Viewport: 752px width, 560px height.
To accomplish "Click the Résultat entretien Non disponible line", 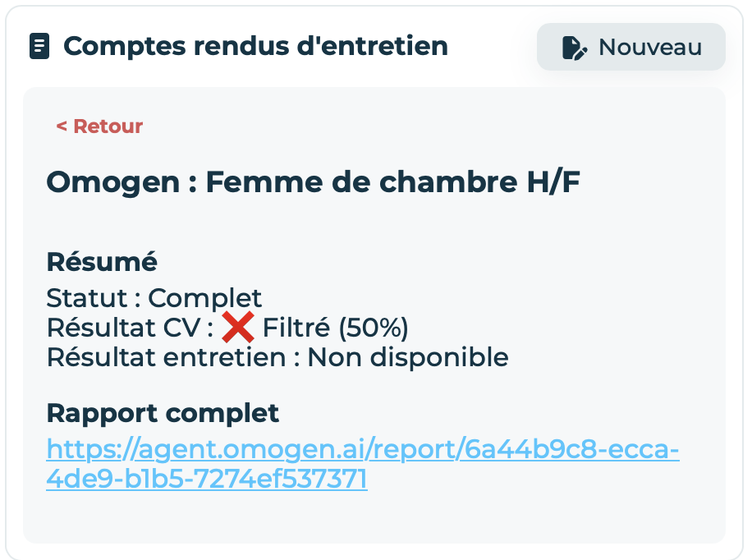I will pos(277,356).
